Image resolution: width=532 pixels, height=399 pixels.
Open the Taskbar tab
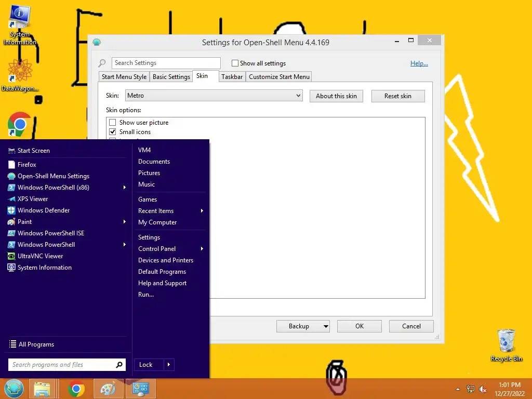232,77
